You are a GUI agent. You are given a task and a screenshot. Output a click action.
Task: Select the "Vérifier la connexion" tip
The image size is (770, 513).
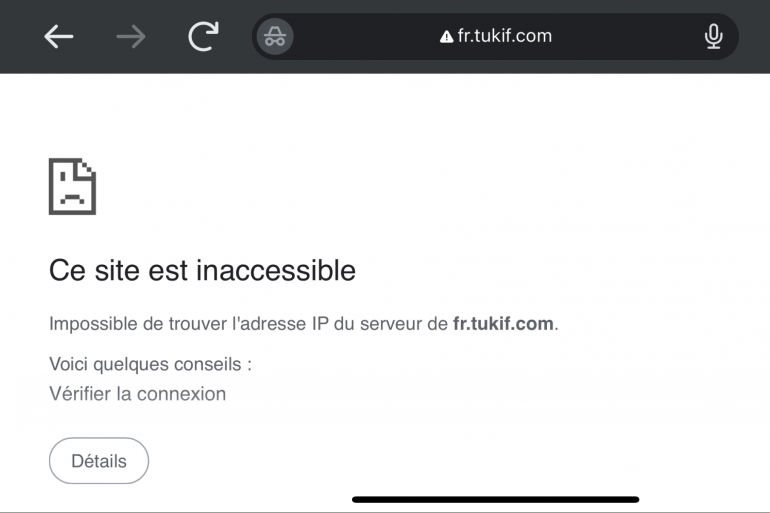[x=138, y=394]
